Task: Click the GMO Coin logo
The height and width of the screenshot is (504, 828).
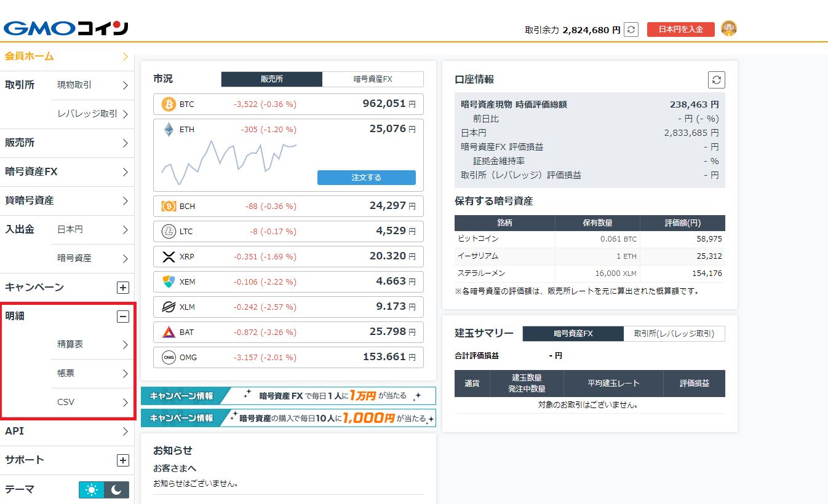Action: pos(66,29)
